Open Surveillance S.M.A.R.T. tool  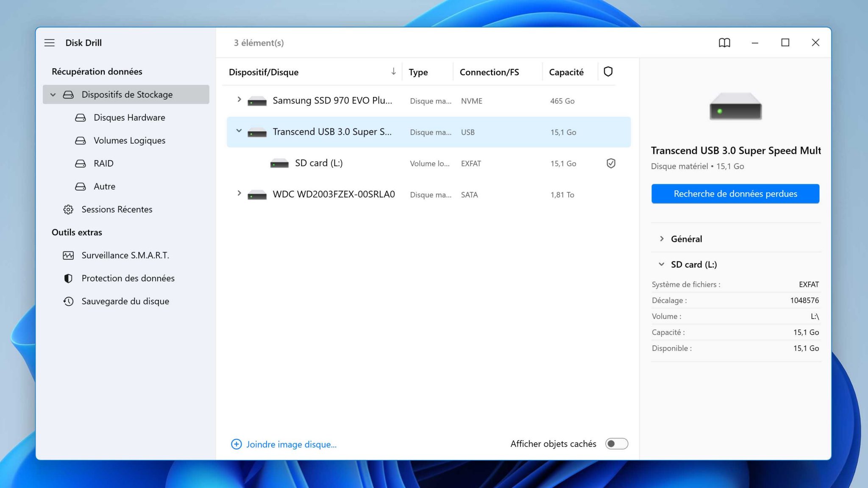pyautogui.click(x=125, y=255)
